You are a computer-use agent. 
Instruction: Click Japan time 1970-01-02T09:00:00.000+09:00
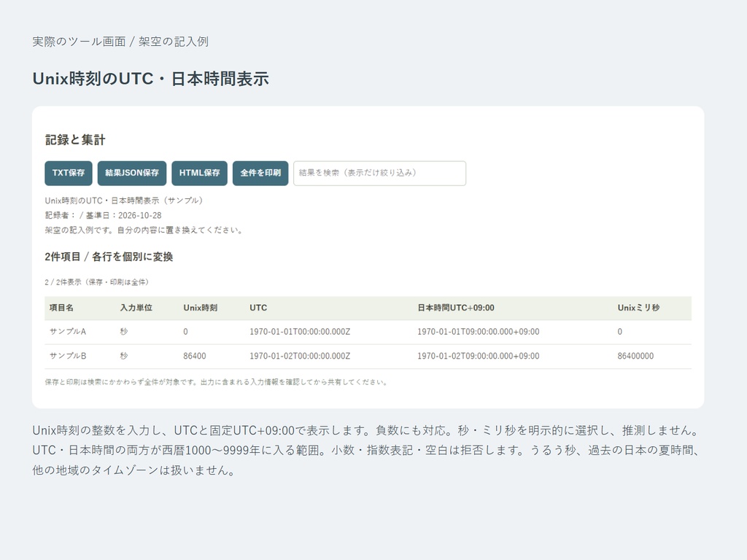coord(479,356)
